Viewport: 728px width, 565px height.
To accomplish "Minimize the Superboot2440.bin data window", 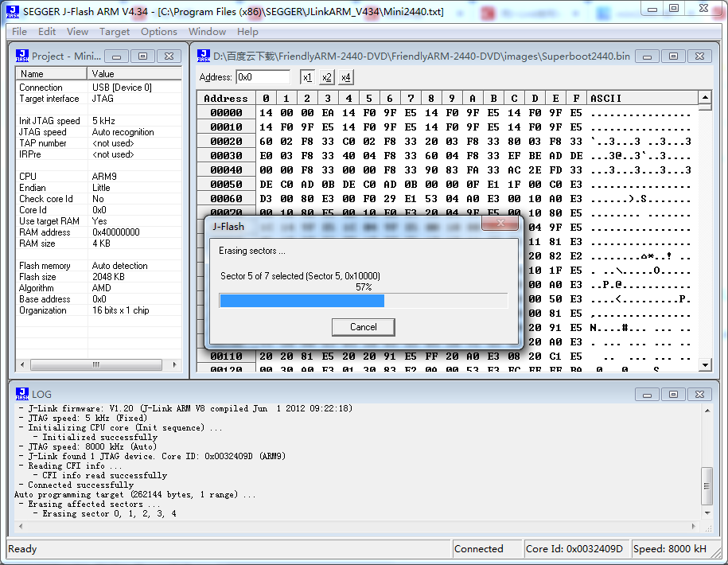I will (x=647, y=56).
